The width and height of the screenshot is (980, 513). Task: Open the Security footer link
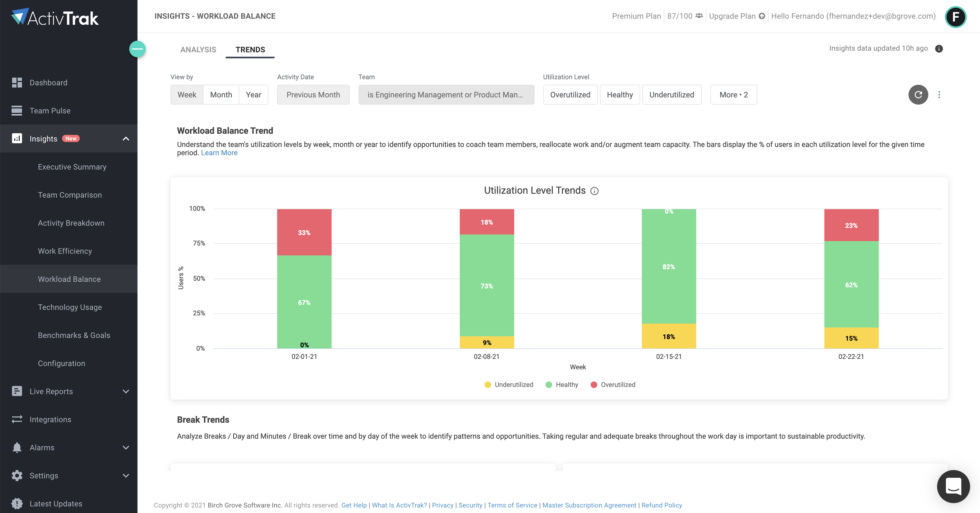(x=470, y=505)
